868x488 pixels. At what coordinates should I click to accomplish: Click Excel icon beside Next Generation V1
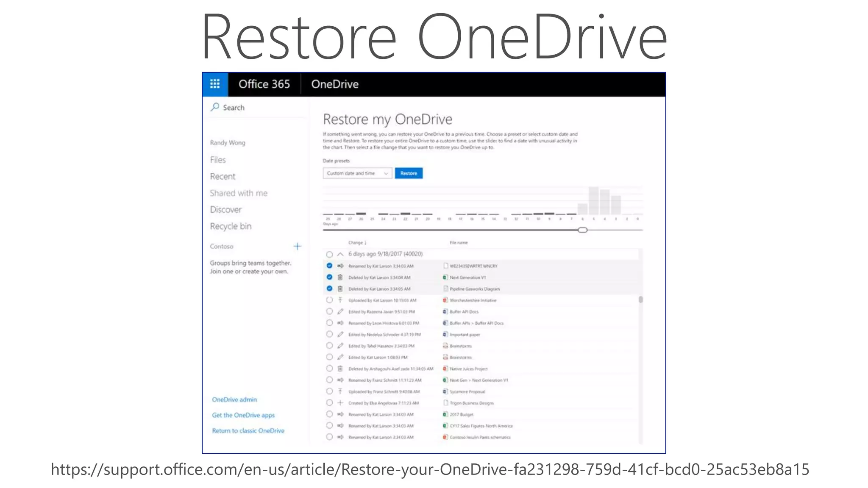click(x=445, y=277)
